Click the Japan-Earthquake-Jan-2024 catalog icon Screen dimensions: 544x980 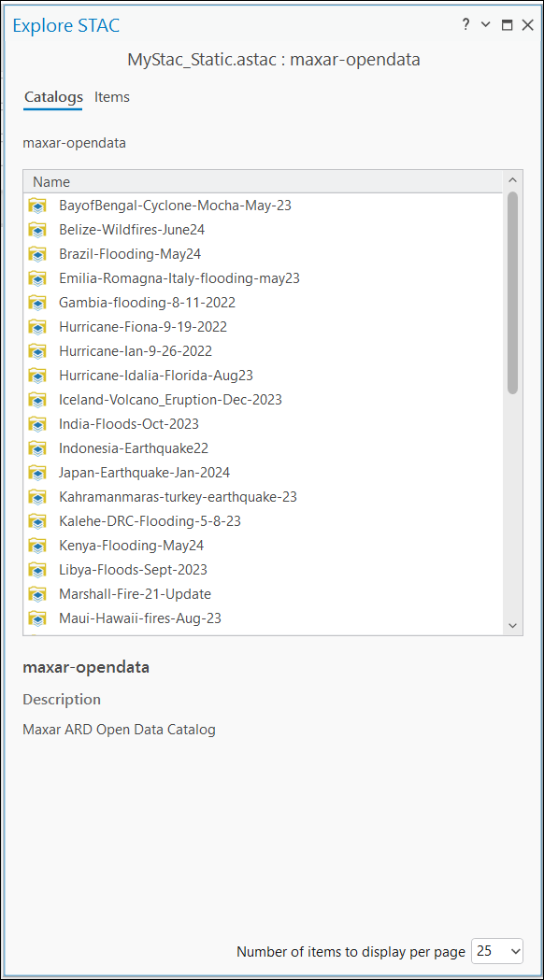point(37,473)
